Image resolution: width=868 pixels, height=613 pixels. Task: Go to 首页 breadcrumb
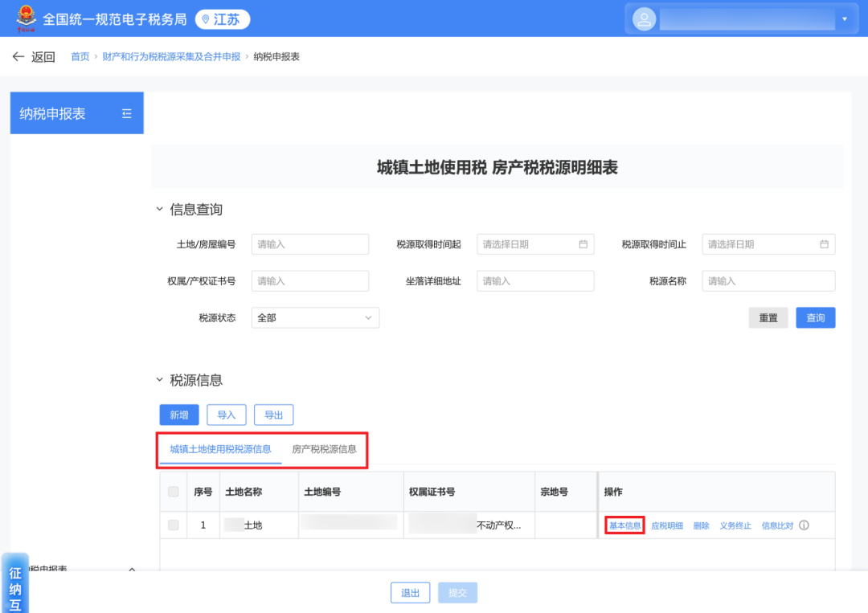[80, 56]
